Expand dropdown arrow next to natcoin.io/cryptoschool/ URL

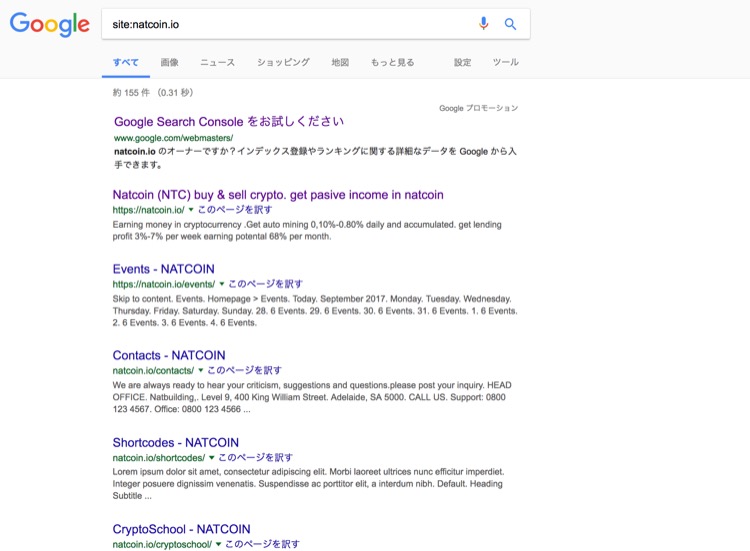[218, 544]
